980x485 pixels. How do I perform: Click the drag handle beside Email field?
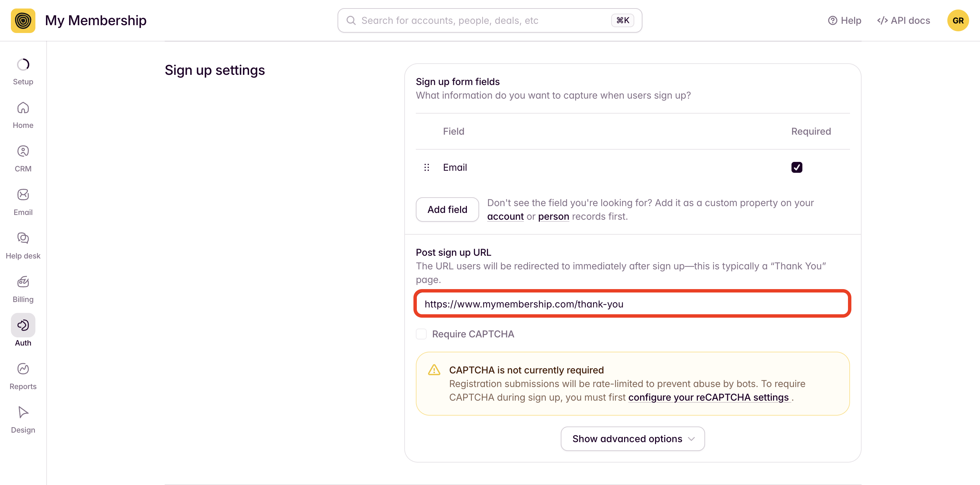(x=426, y=167)
